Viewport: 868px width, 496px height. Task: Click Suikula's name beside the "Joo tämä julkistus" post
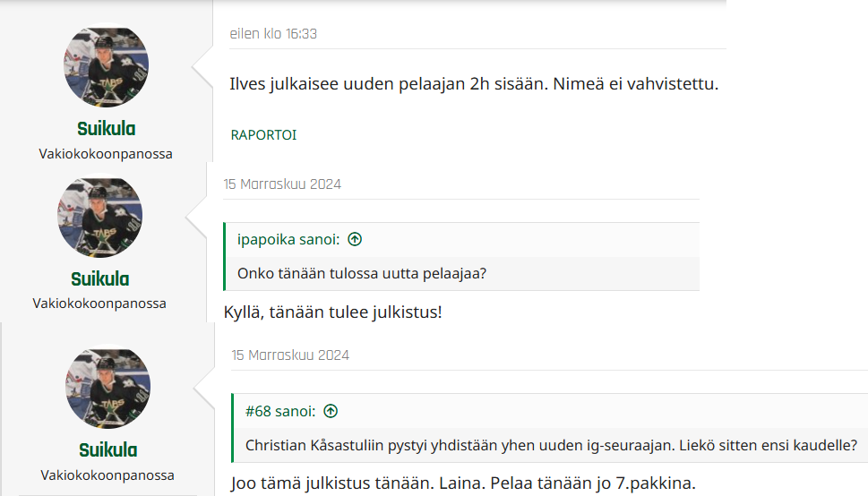pyautogui.click(x=107, y=449)
